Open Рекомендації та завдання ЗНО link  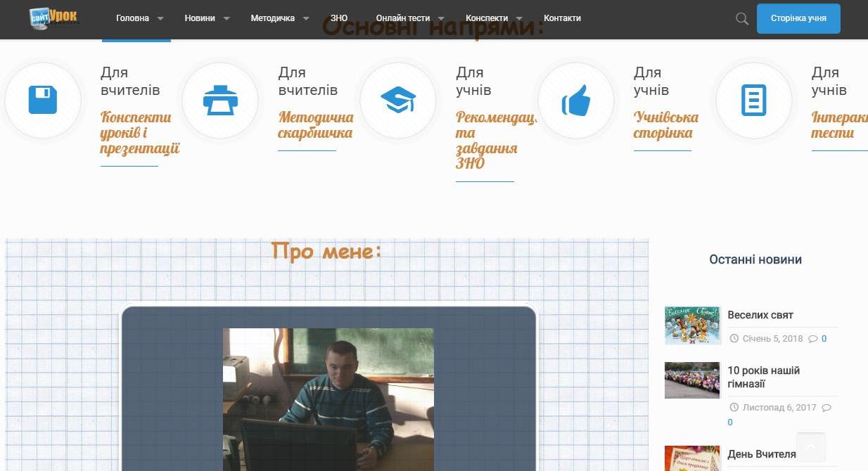[x=496, y=141]
